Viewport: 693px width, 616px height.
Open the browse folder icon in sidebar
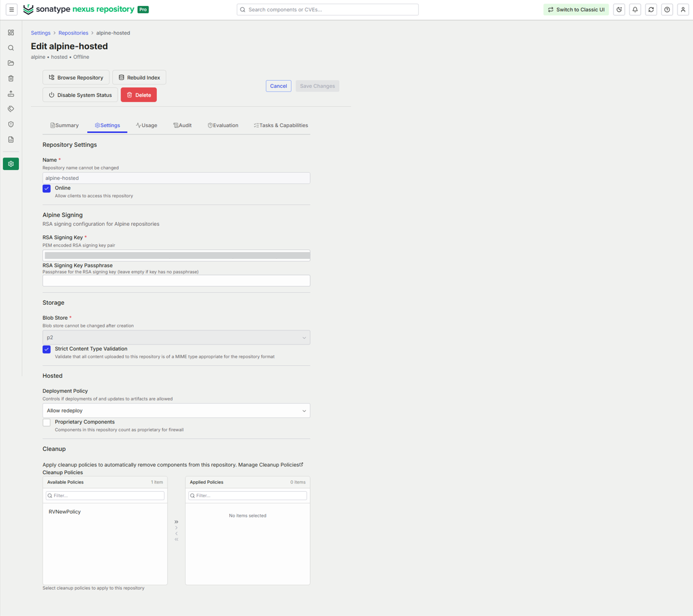pos(11,63)
